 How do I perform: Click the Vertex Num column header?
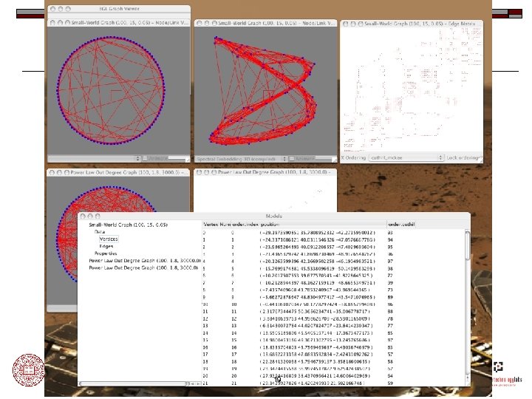click(216, 225)
